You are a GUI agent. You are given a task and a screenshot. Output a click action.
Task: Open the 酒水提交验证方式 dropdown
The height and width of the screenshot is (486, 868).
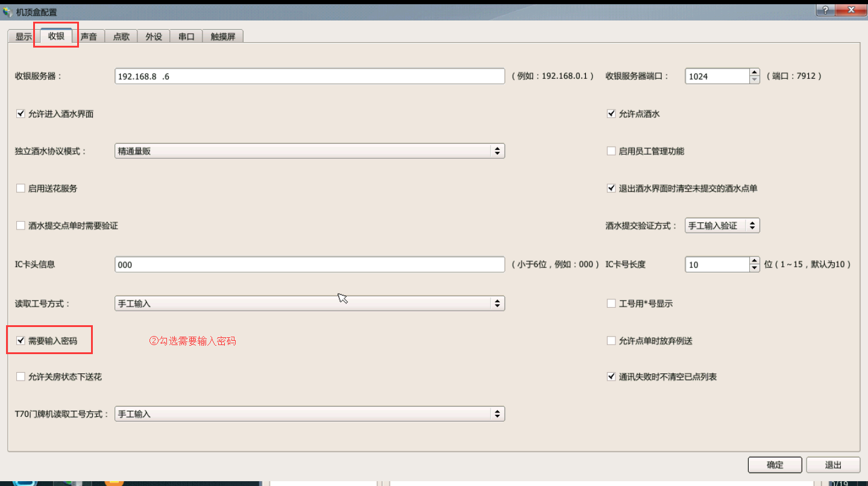722,226
